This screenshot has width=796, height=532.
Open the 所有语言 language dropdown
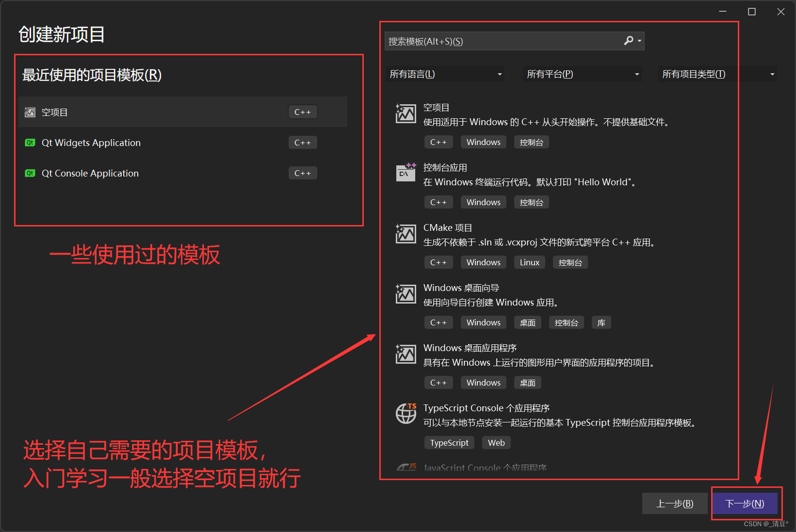(445, 74)
